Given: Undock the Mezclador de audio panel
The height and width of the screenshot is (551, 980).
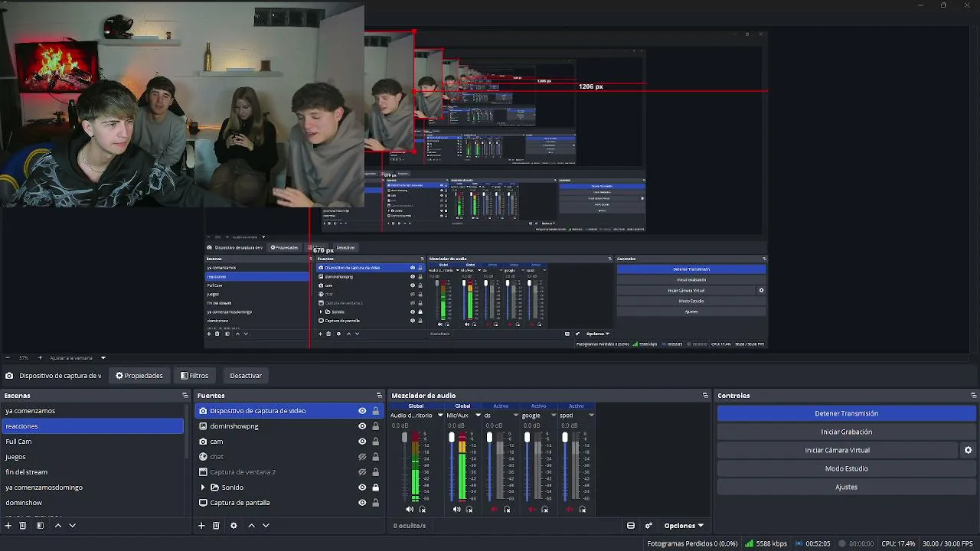Looking at the screenshot, I should (x=705, y=396).
